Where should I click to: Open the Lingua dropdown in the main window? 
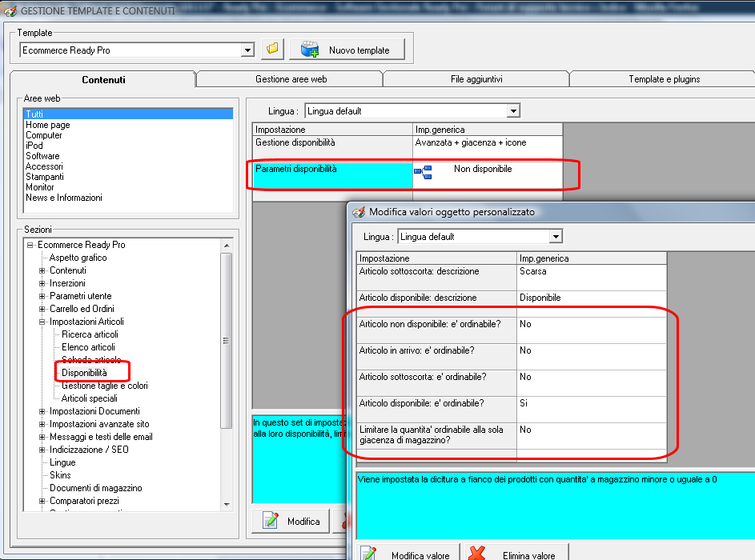coord(513,111)
